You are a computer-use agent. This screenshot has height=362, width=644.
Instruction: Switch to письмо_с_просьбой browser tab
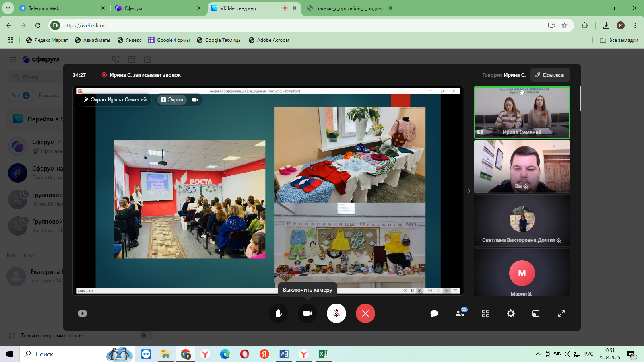[350, 8]
